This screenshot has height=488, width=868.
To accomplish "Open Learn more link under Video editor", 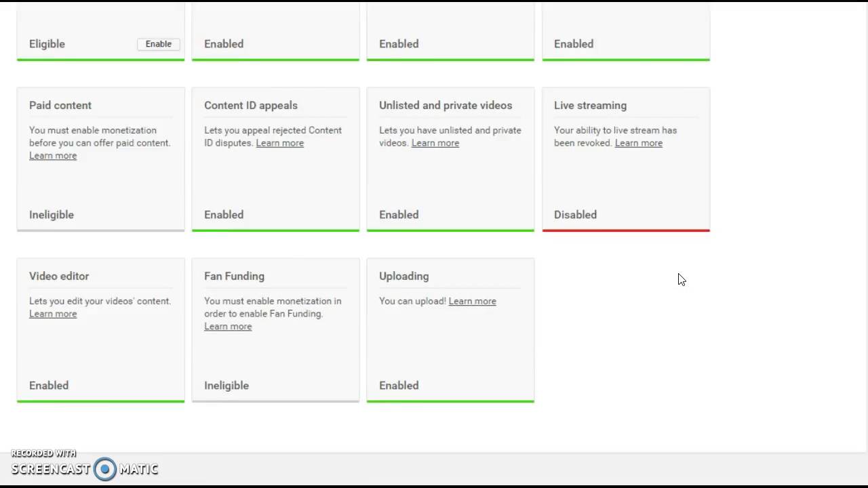I will [53, 314].
